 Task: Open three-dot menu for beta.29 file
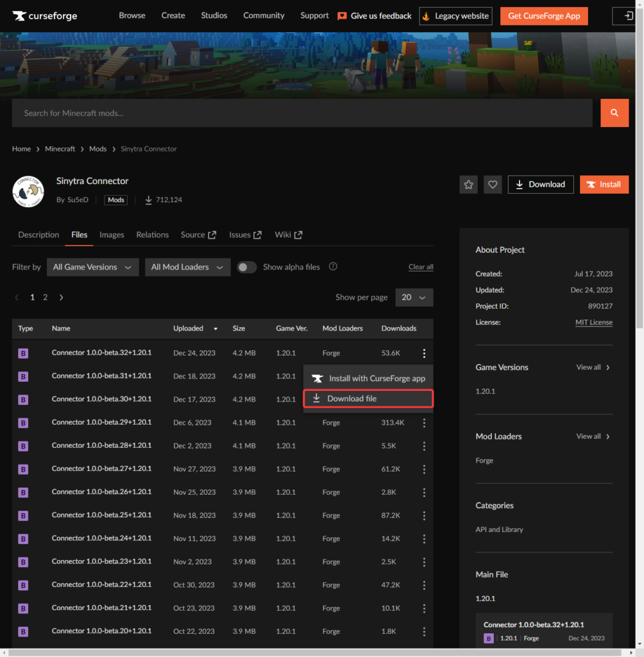click(424, 423)
